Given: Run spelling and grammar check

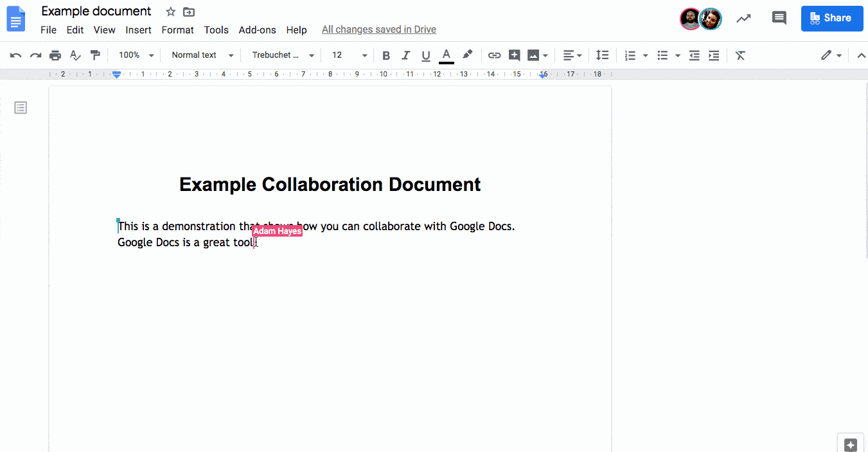Looking at the screenshot, I should click(x=75, y=55).
